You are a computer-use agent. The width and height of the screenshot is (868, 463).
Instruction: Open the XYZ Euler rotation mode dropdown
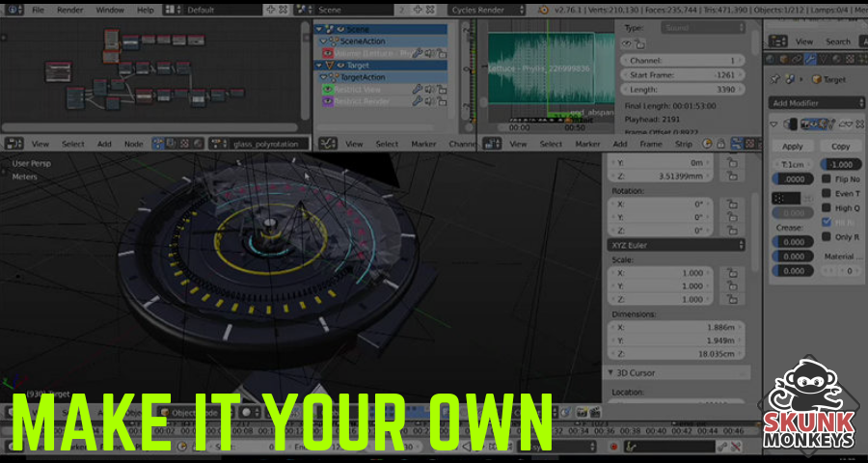click(x=676, y=245)
